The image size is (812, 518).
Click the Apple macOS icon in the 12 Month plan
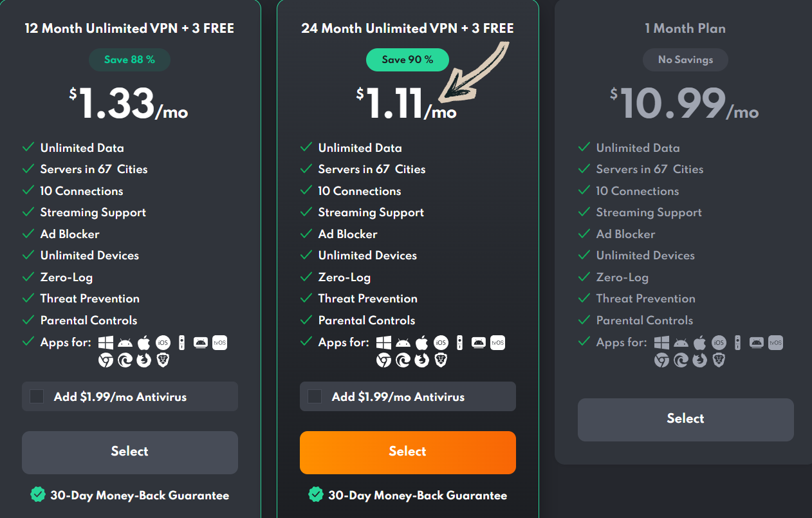143,342
